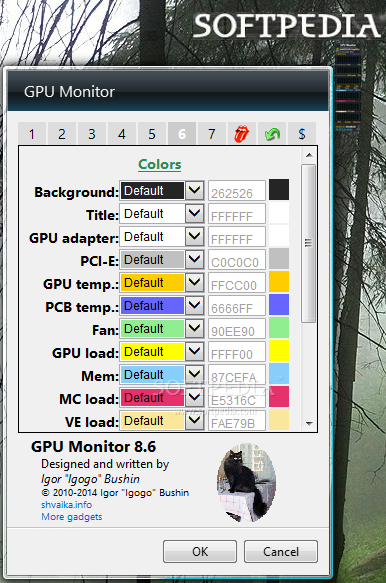386x583 pixels.
Task: Expand the Fan color dropdown
Action: 194,329
